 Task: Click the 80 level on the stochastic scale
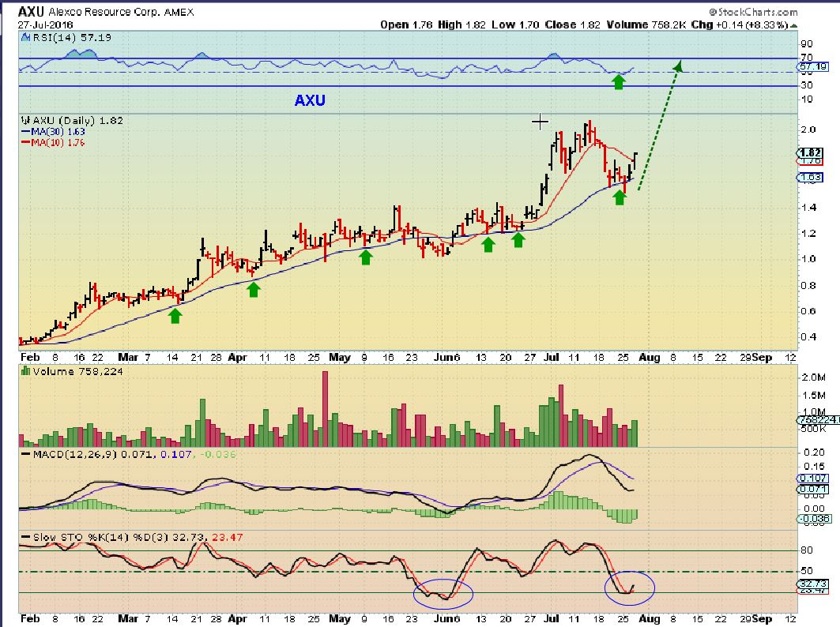click(x=807, y=550)
